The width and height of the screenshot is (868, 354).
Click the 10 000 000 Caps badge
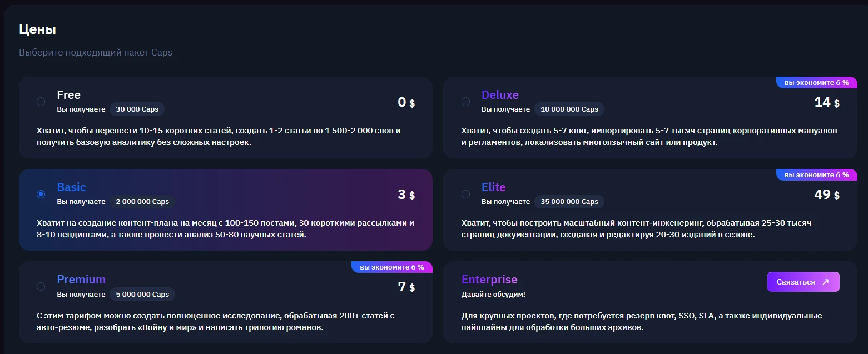click(569, 109)
